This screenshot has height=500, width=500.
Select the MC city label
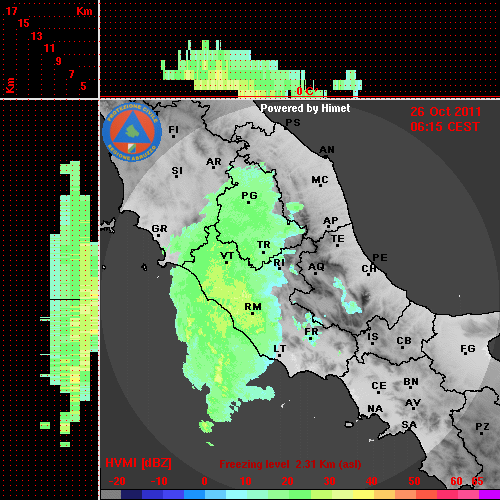click(x=320, y=180)
